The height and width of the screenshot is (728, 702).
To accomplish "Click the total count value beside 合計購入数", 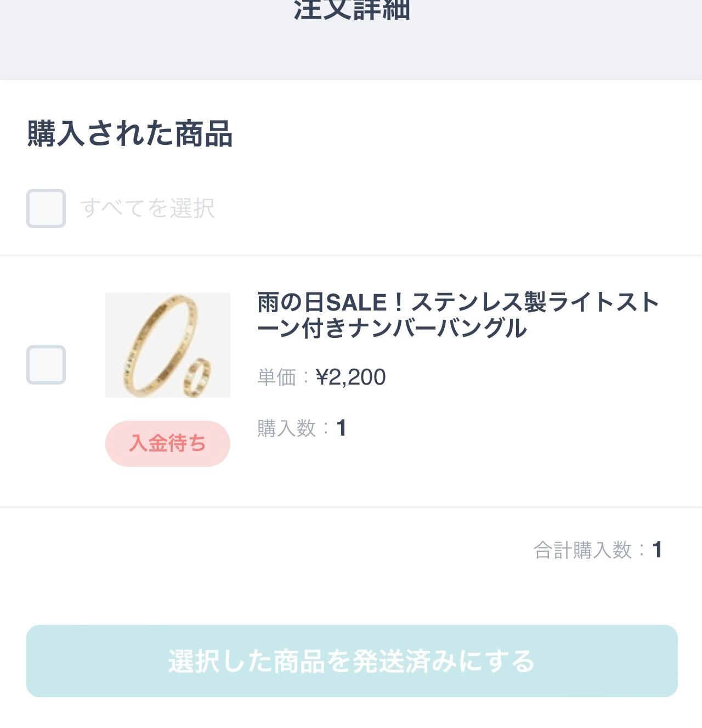I will [x=657, y=550].
